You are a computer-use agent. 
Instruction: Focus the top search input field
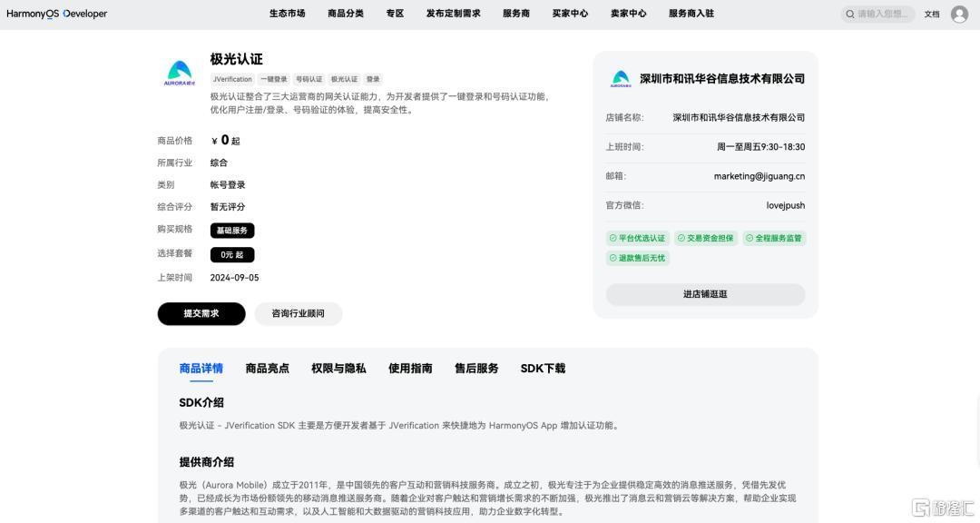878,14
